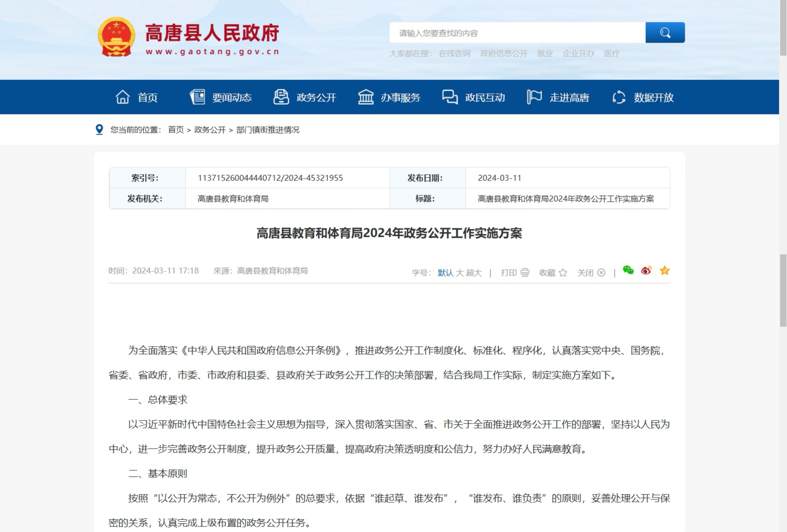Screen dimensions: 787x532
Task: Click the index number 11371526004440712/2024-45321955
Action: 270,178
